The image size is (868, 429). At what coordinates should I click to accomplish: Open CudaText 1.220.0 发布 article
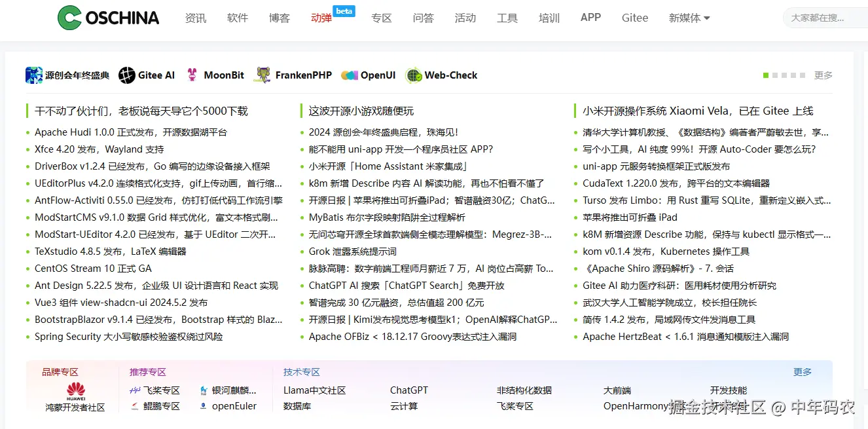[677, 183]
